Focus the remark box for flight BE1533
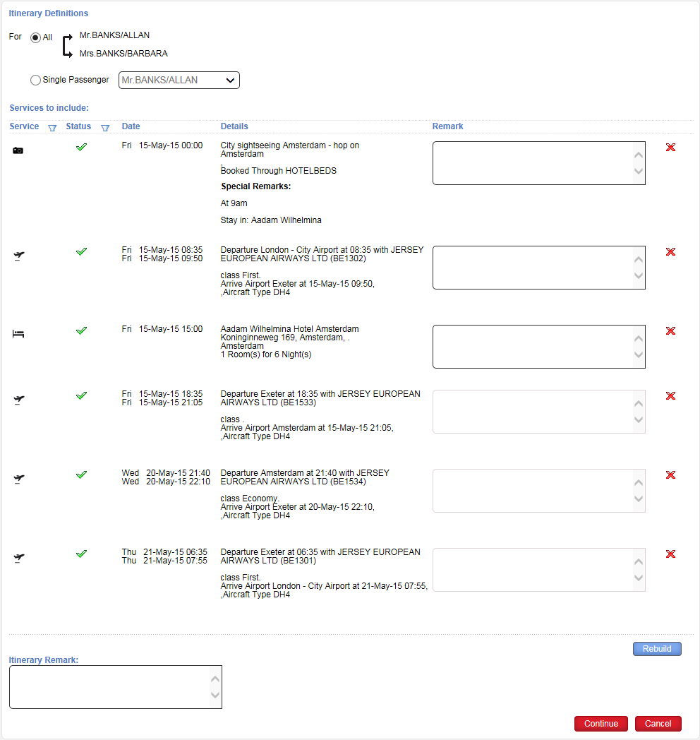 (538, 412)
